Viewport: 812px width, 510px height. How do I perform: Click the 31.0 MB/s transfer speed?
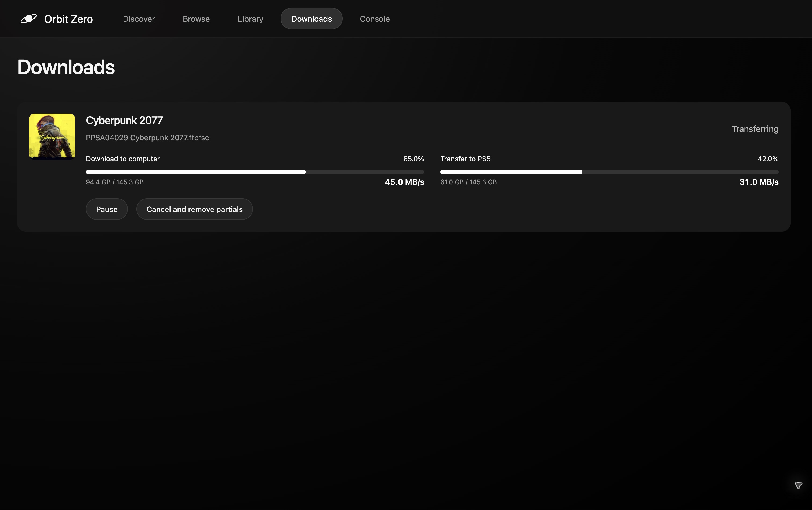759,182
